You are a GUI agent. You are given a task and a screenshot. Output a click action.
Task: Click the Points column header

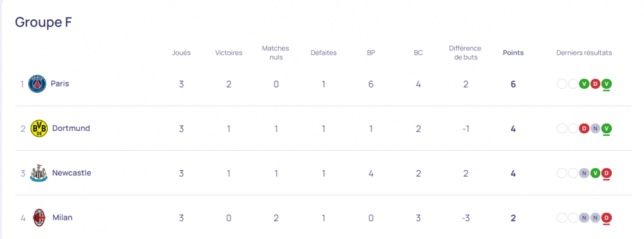pos(513,53)
